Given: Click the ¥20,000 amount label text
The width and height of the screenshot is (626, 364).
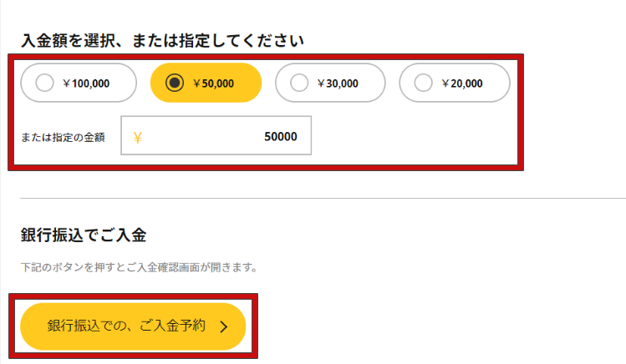Looking at the screenshot, I should click(x=462, y=83).
